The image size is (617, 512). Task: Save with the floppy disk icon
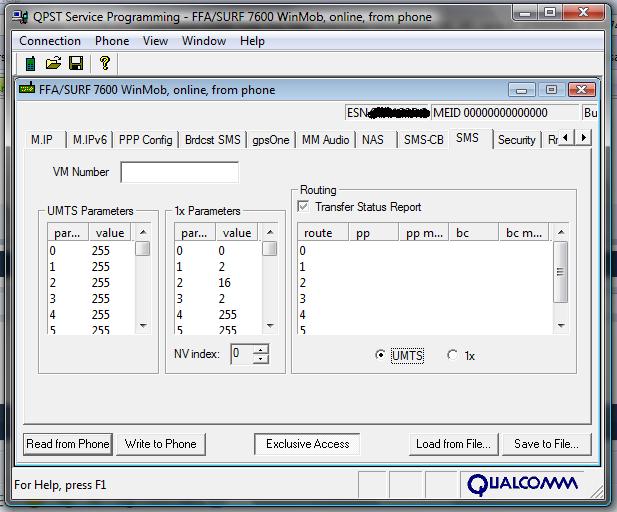coord(76,63)
